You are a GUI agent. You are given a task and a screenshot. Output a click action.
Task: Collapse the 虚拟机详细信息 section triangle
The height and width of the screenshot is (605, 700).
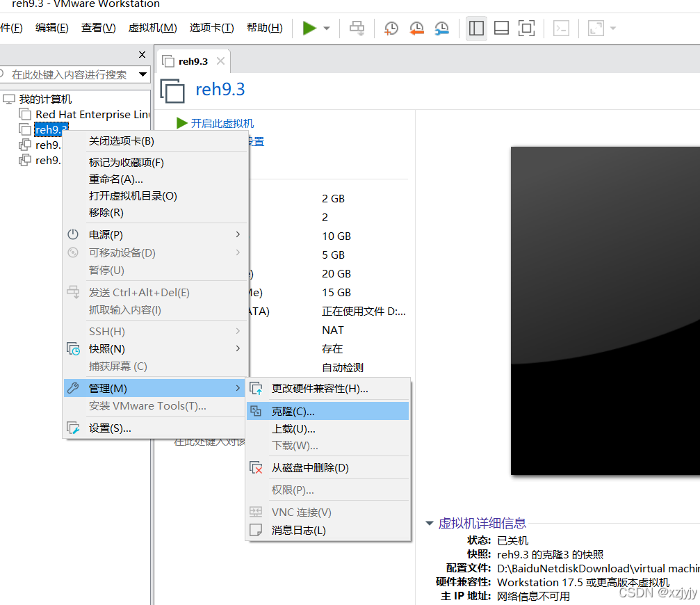tap(430, 523)
